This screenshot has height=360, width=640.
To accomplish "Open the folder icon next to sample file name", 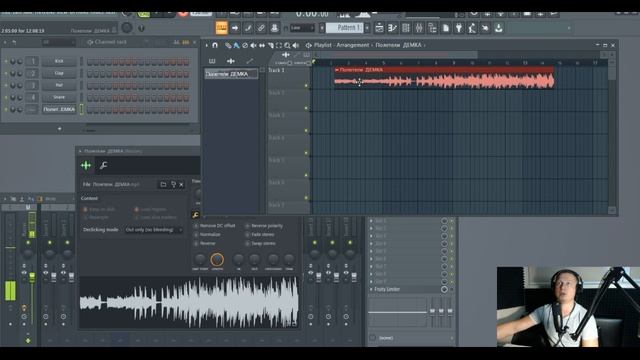I will coord(163,184).
